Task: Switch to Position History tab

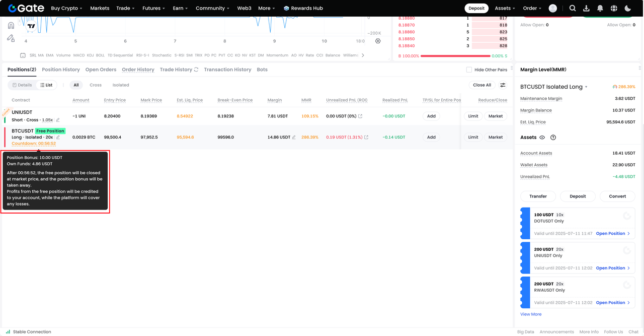Action: (60, 70)
